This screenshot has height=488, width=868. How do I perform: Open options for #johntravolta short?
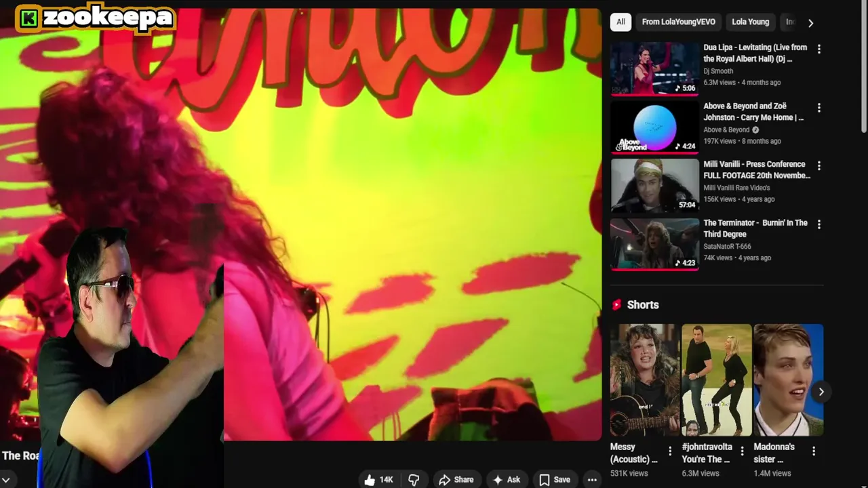[742, 451]
